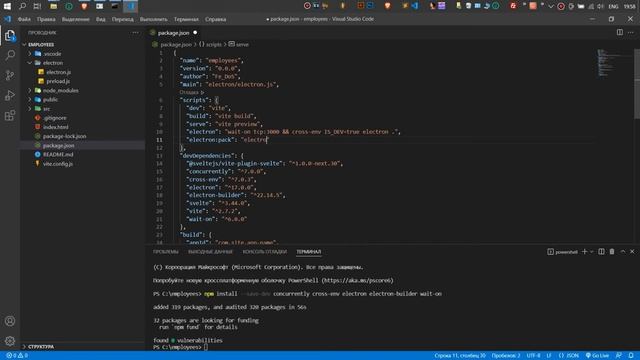
Task: Select the ТЕРМИНАЛ panel tab
Action: tap(309, 252)
